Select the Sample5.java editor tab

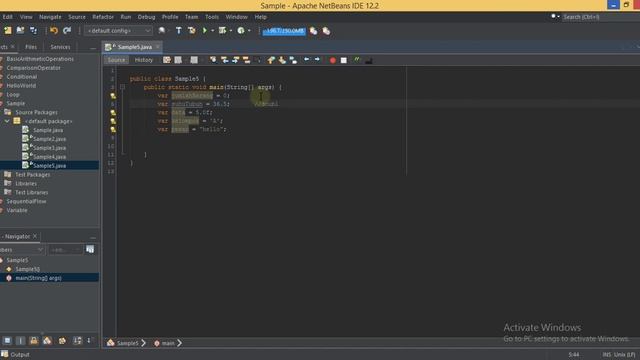[x=132, y=47]
